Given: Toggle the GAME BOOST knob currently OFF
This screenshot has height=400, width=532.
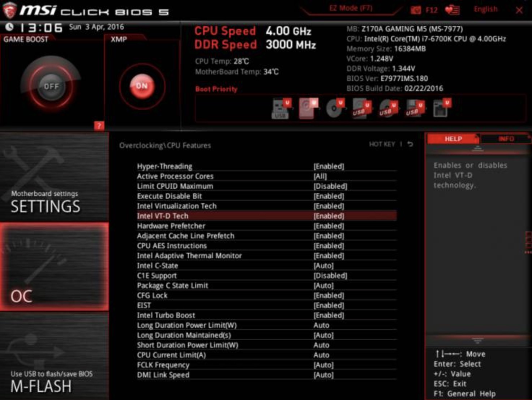Looking at the screenshot, I should click(x=51, y=86).
